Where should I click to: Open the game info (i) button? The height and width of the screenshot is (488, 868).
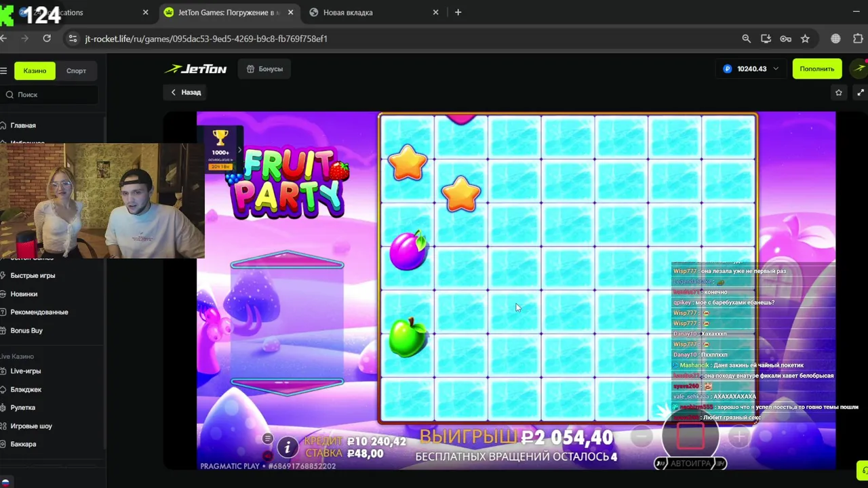click(x=288, y=447)
